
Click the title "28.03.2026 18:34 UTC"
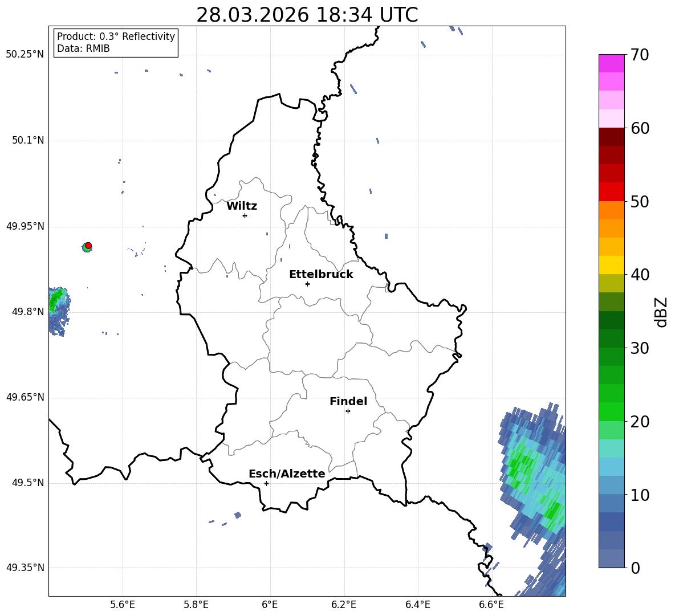click(307, 15)
